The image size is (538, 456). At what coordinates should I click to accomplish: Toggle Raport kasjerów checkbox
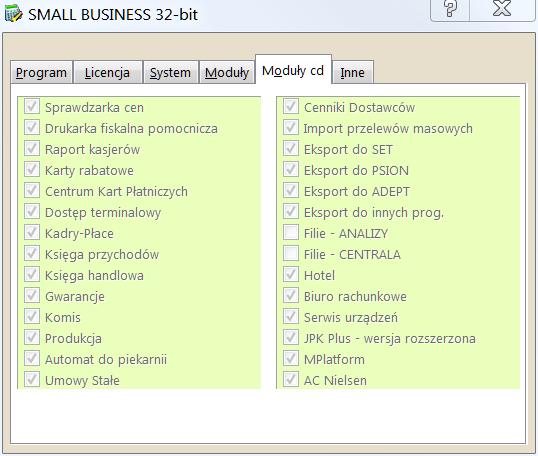[32, 149]
